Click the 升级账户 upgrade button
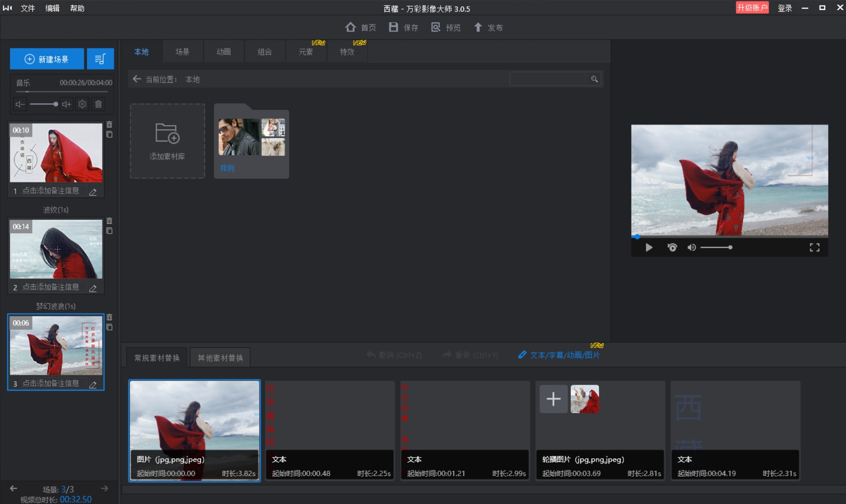Screen dimensions: 846x504 (752, 8)
